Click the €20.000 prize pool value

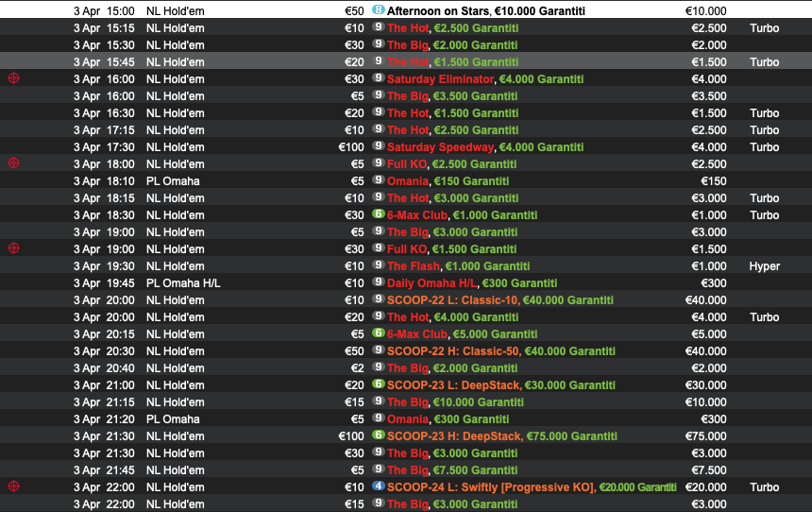point(706,487)
